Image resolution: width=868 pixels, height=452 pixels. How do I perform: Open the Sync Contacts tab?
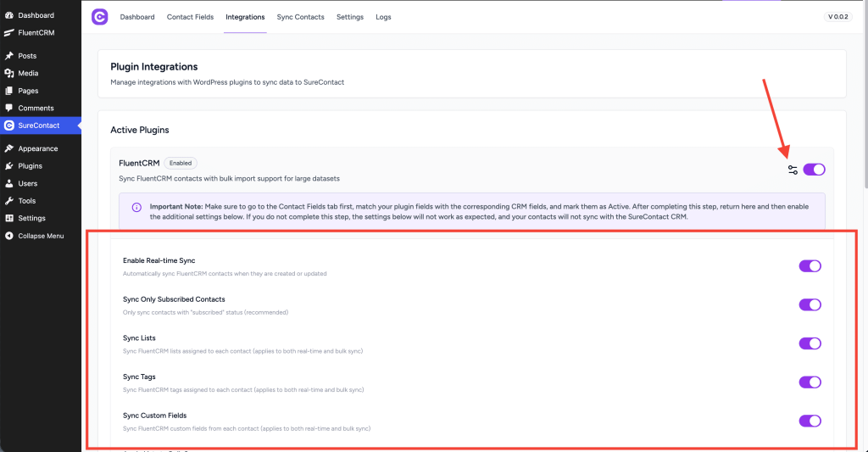pyautogui.click(x=300, y=17)
